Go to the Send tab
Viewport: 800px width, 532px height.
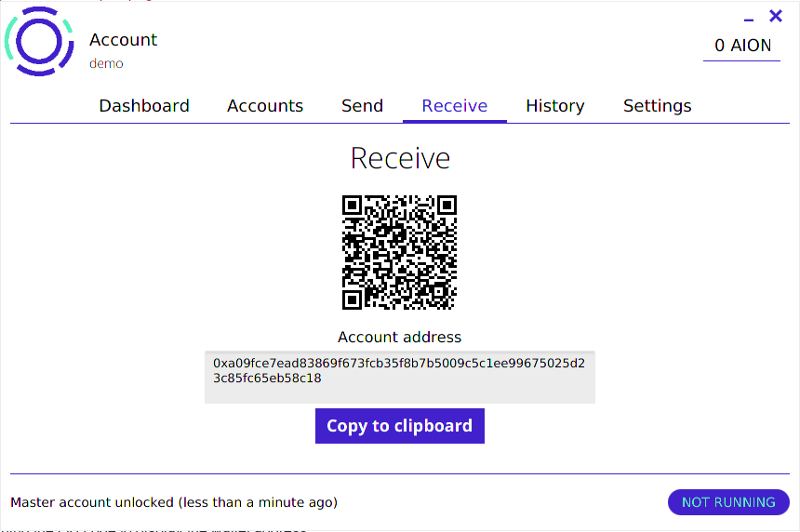coord(362,106)
